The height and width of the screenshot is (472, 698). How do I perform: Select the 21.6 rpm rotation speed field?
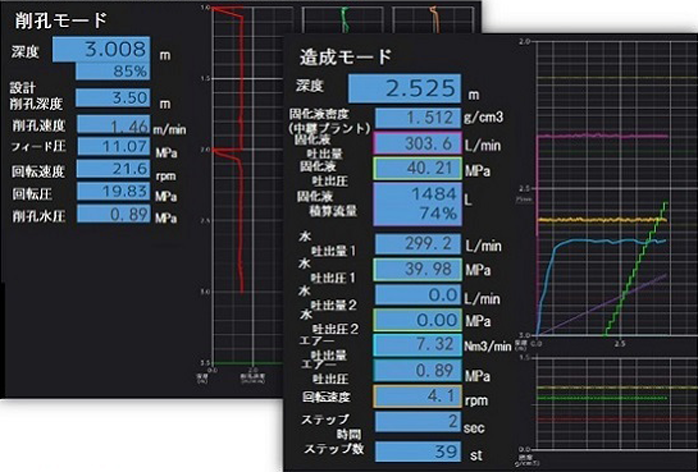pyautogui.click(x=111, y=169)
